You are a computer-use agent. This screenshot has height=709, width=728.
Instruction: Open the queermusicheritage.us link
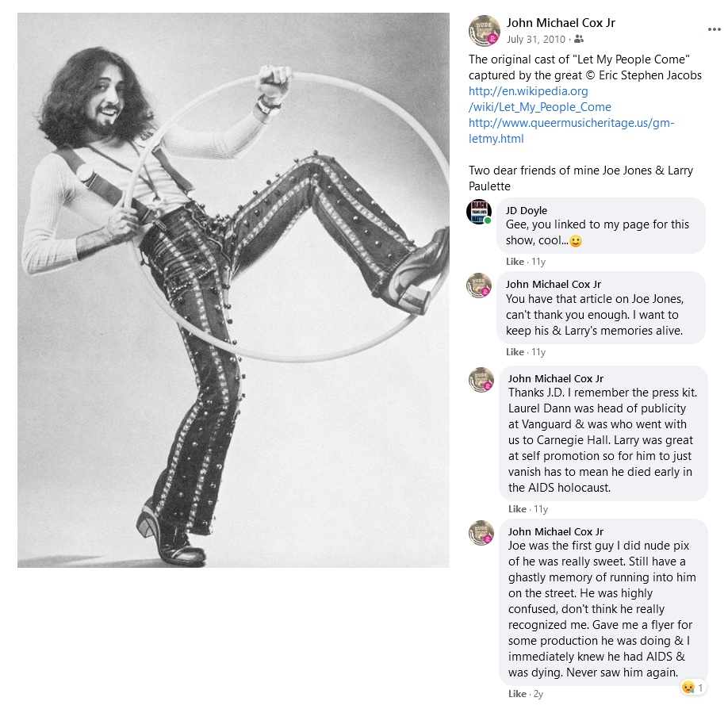click(x=571, y=131)
